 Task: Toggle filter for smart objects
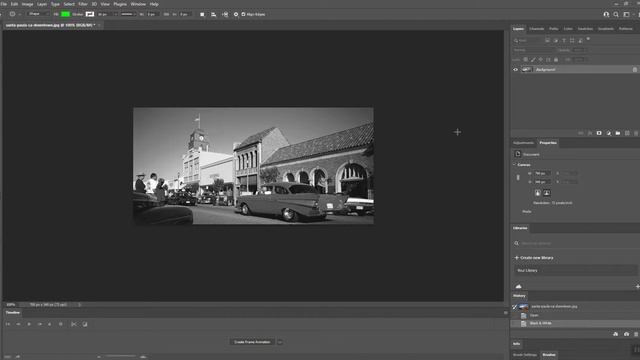580,40
